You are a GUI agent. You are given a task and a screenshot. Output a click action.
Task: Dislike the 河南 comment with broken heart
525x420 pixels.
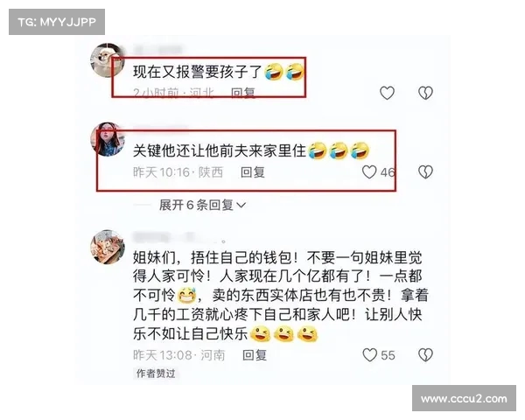tap(425, 355)
